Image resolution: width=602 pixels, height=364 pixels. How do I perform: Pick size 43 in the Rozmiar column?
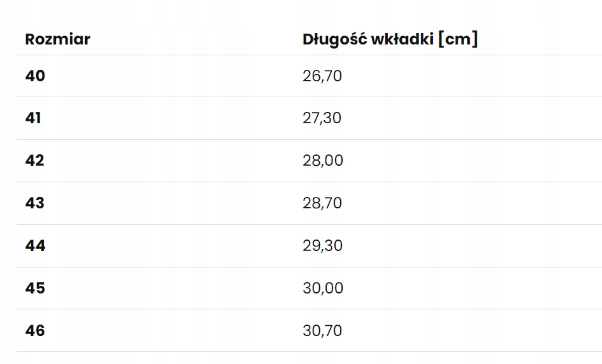coord(35,203)
